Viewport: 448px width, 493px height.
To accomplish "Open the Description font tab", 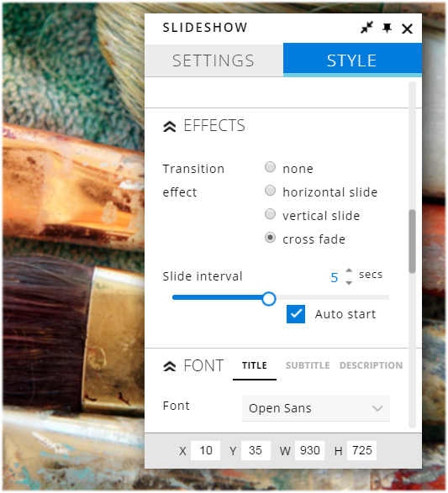I will (x=371, y=365).
